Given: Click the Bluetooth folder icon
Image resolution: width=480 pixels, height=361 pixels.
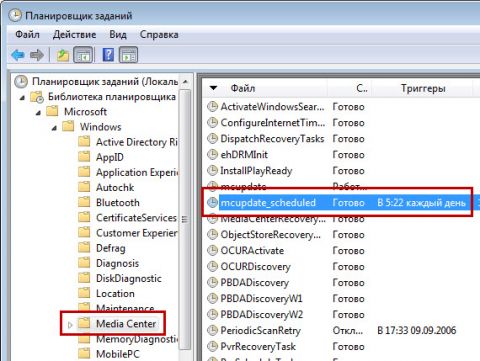Looking at the screenshot, I should point(84,202).
